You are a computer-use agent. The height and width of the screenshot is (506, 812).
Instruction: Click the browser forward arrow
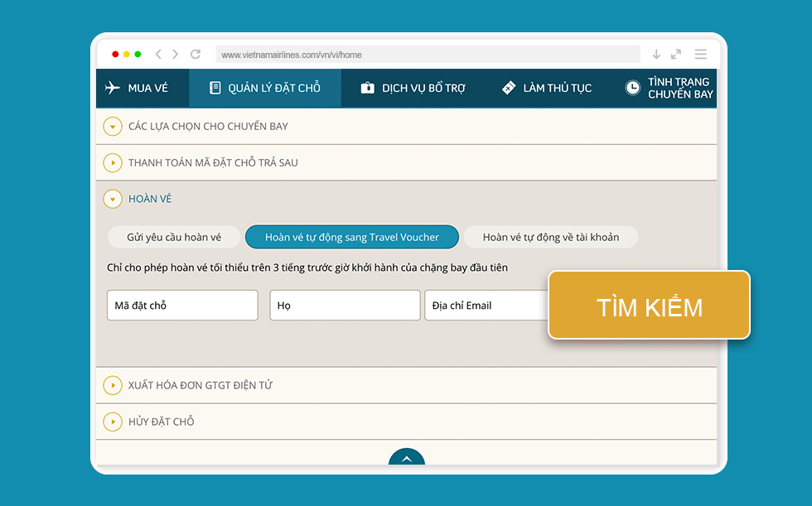point(175,55)
